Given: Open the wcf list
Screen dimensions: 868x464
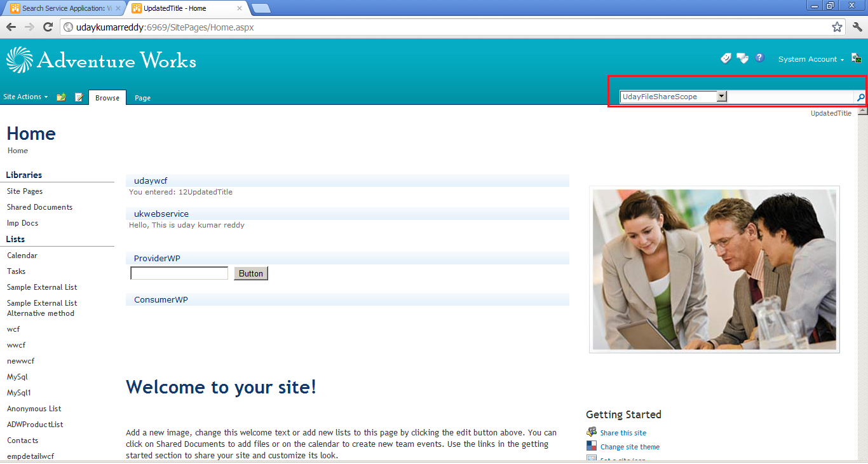Looking at the screenshot, I should [13, 329].
